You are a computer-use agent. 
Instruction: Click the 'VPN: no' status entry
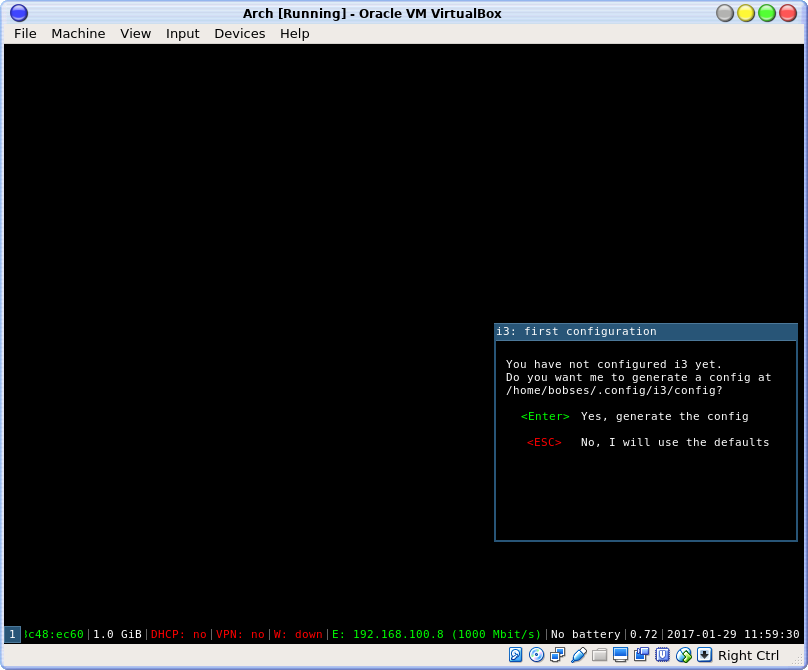coord(240,634)
